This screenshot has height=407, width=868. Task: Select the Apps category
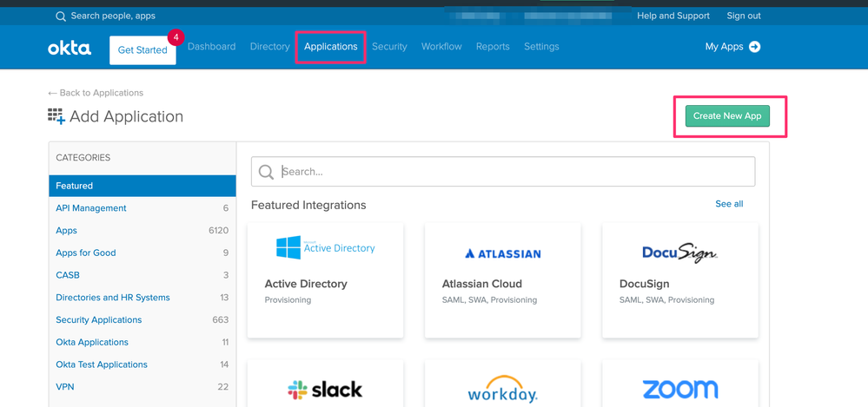click(x=142, y=231)
